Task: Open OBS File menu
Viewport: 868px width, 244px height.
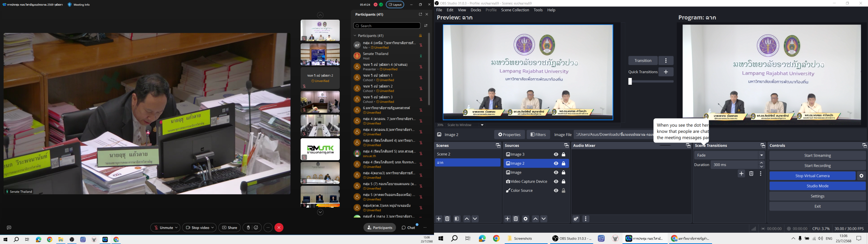Action: coord(439,10)
